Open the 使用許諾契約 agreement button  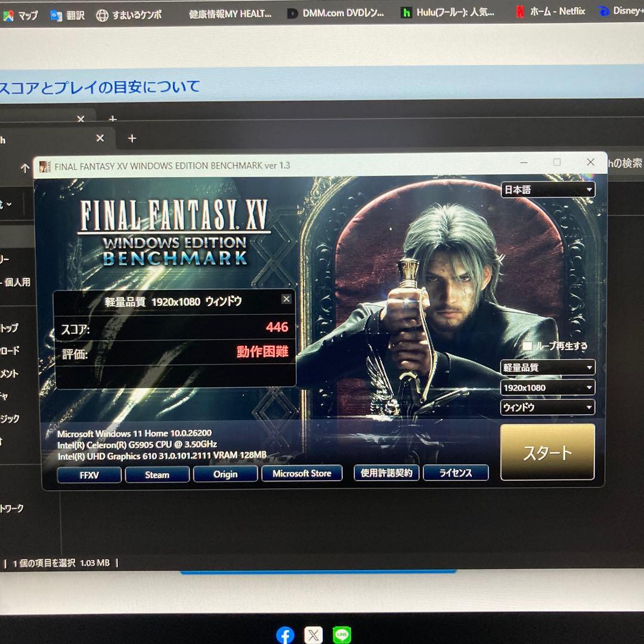(386, 473)
